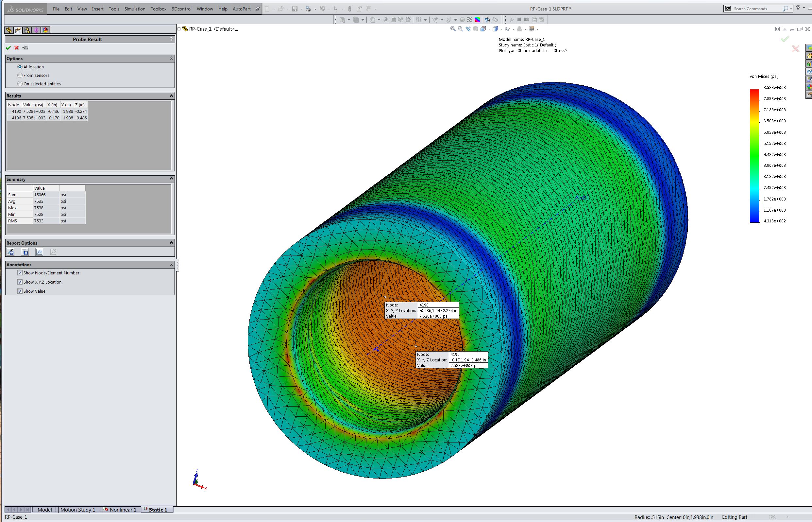
Task: Open the Search Commands dropdown arrow
Action: pos(791,9)
